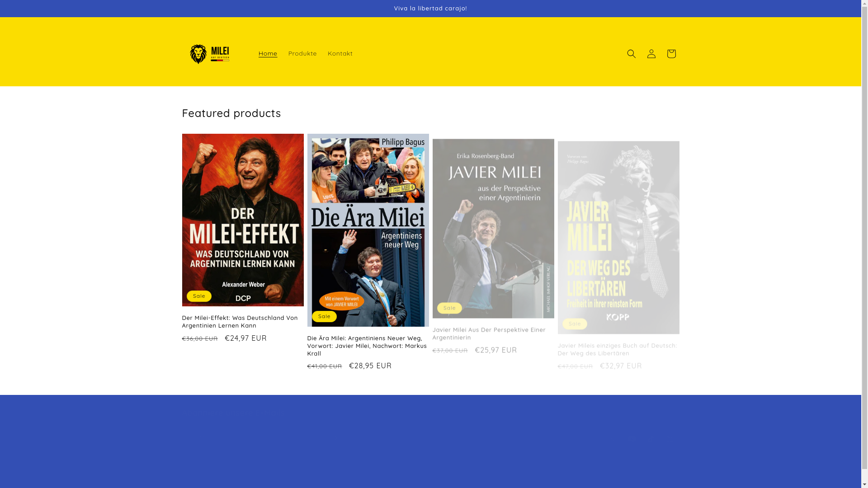This screenshot has width=868, height=488.
Task: Click the crossed-out €36,00 EUR price
Action: pos(200,338)
